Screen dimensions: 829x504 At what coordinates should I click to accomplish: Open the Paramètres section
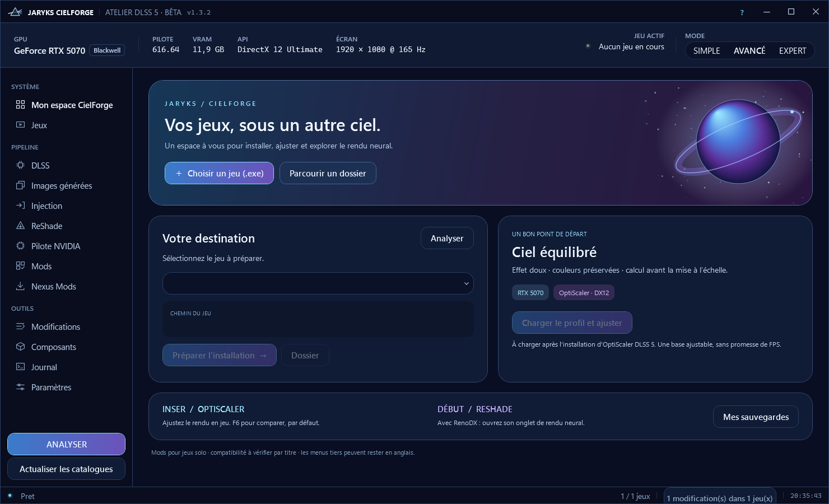[66, 387]
